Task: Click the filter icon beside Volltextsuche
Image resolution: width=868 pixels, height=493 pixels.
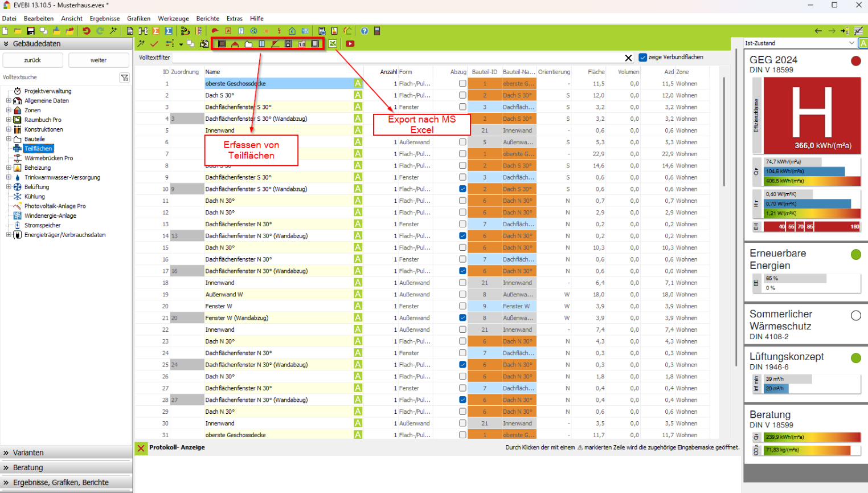Action: click(x=124, y=78)
